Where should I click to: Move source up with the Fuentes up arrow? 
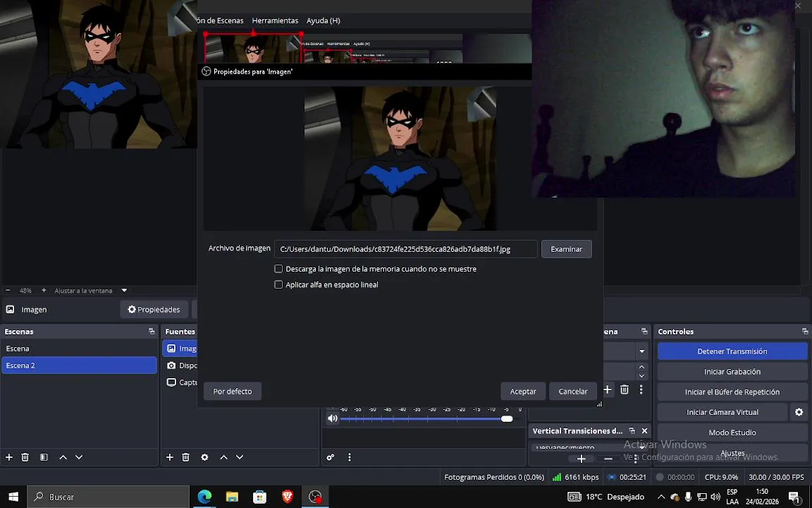(x=223, y=457)
